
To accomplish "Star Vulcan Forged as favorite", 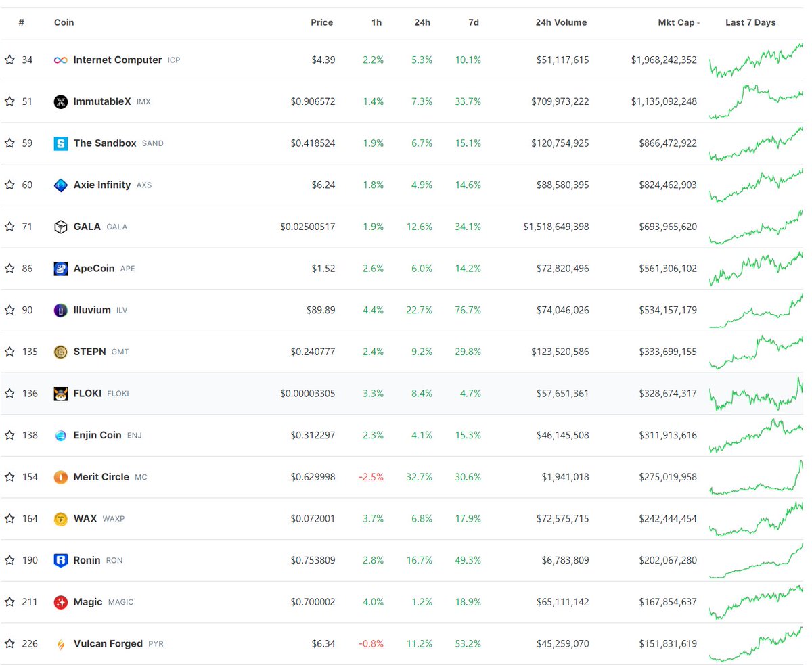I will (x=9, y=644).
